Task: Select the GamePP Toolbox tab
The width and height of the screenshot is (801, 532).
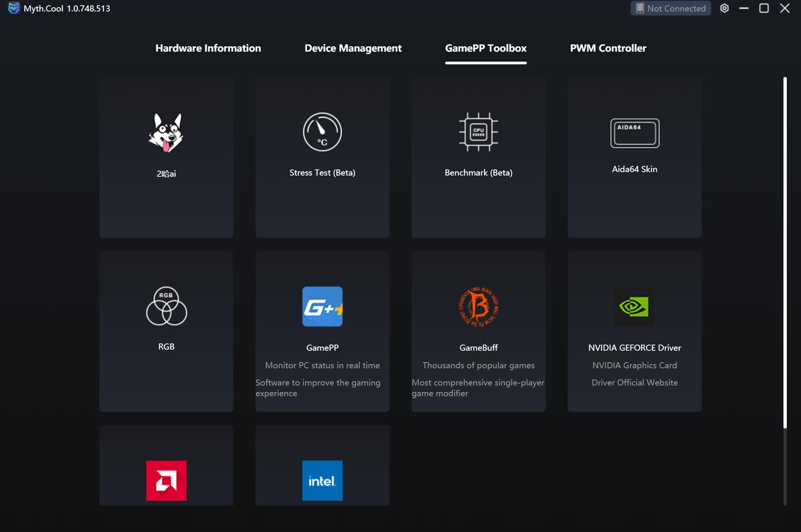Action: click(x=485, y=49)
